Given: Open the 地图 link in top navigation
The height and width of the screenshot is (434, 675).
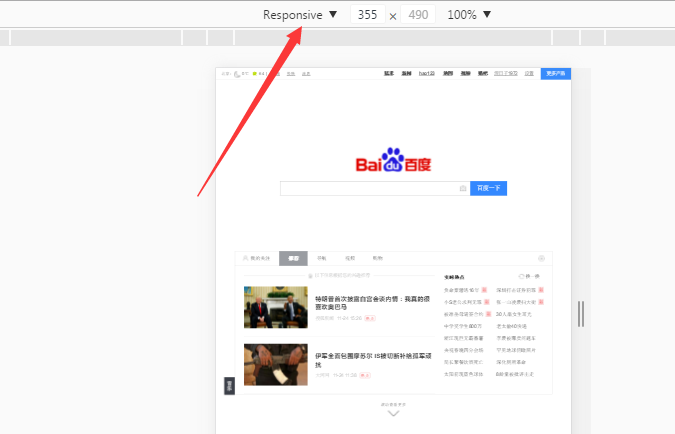Looking at the screenshot, I should (448, 74).
